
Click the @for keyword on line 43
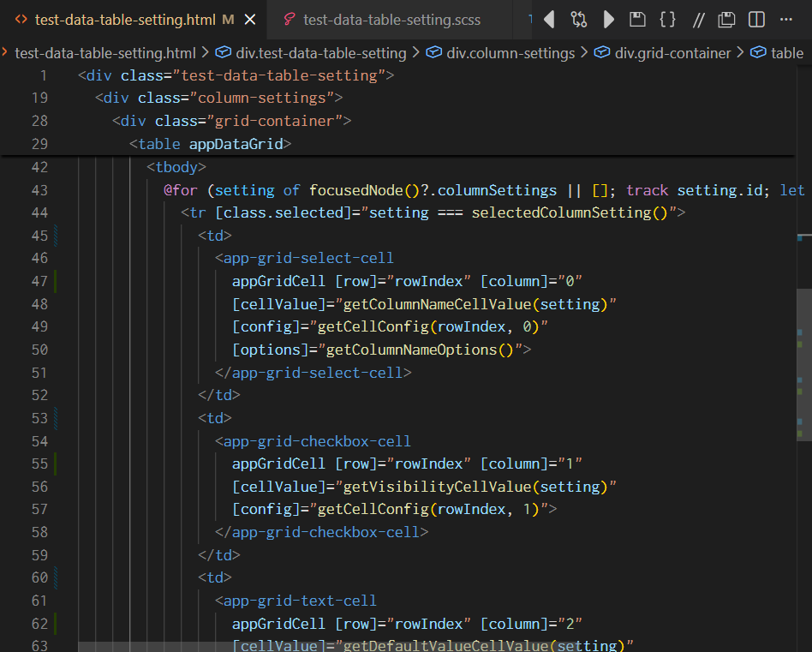pos(180,190)
